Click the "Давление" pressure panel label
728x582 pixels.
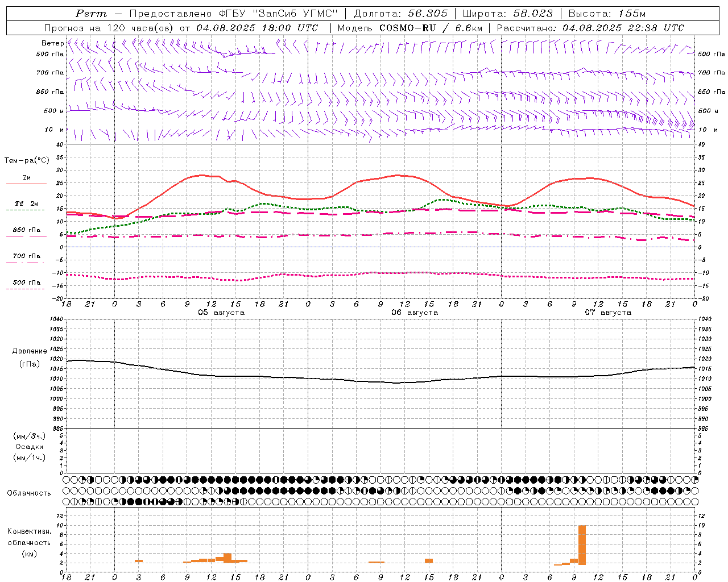[30, 351]
